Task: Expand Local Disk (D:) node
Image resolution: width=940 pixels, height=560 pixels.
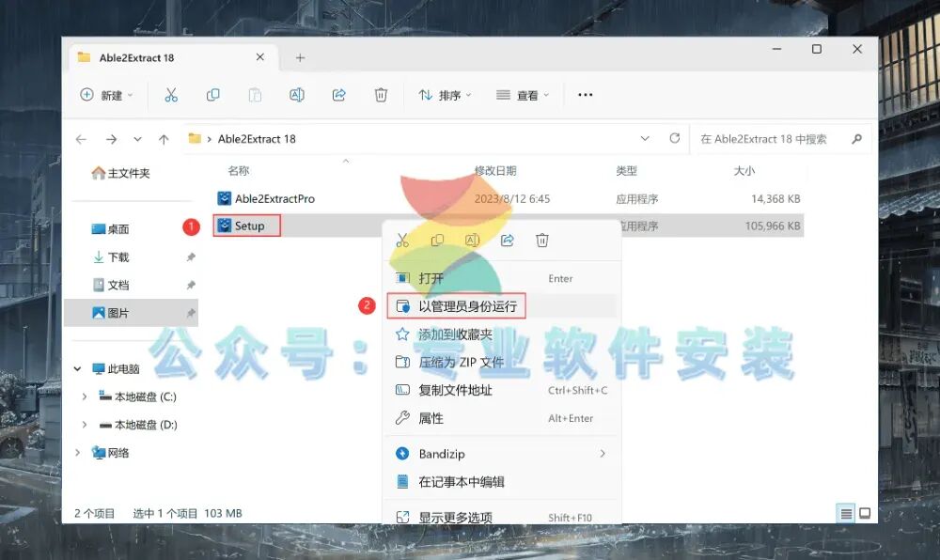Action: (85, 425)
